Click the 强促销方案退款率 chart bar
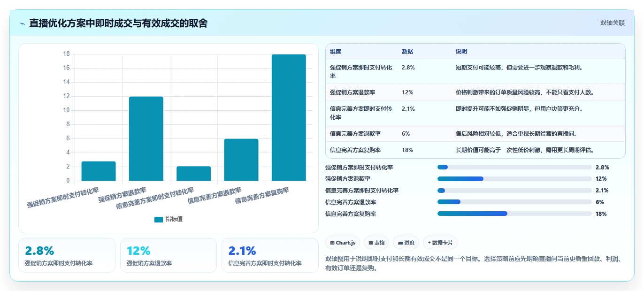 tap(146, 138)
